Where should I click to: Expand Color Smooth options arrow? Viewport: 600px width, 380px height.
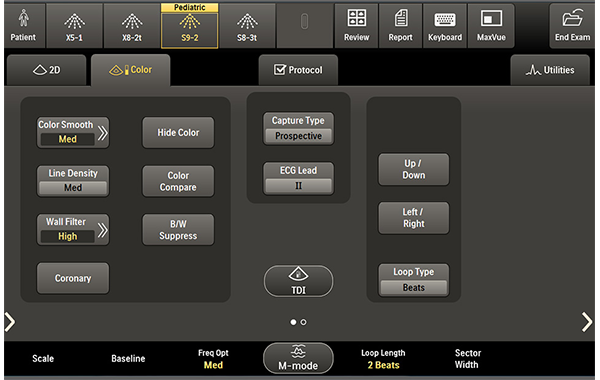(x=102, y=133)
